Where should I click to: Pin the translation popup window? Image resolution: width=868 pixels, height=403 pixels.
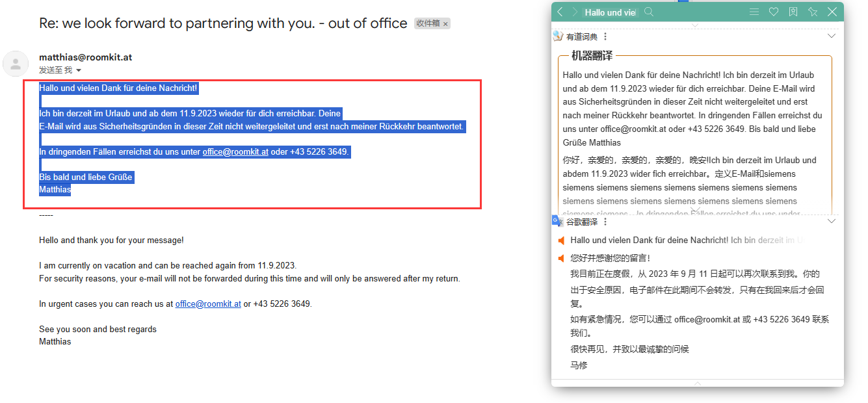tap(813, 12)
